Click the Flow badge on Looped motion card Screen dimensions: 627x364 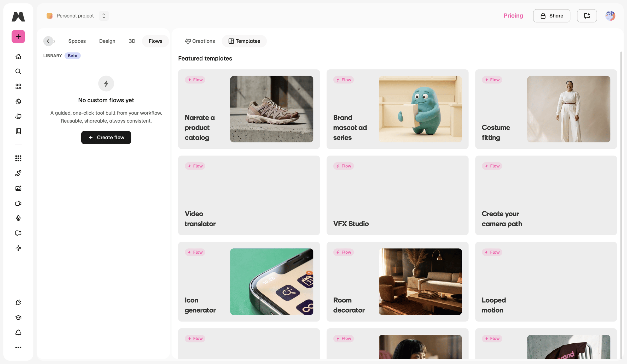(x=492, y=252)
